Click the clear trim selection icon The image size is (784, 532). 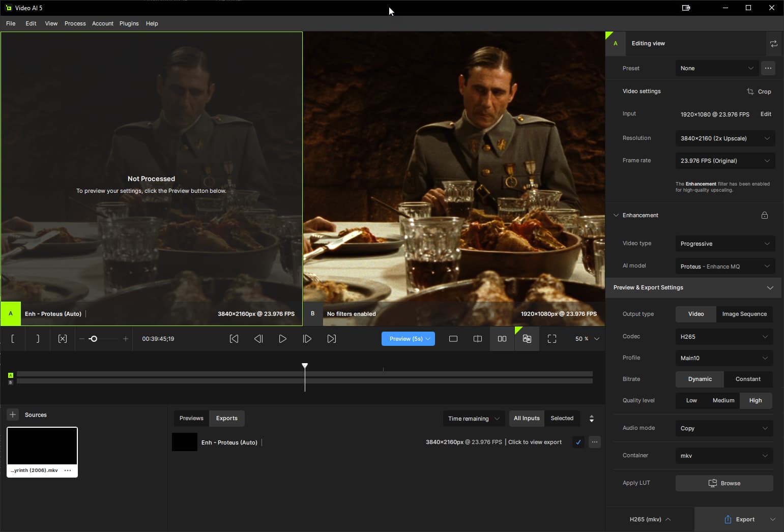click(63, 339)
